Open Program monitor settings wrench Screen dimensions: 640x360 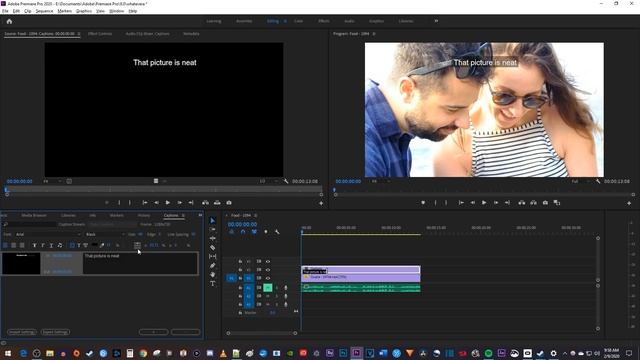tap(598, 181)
